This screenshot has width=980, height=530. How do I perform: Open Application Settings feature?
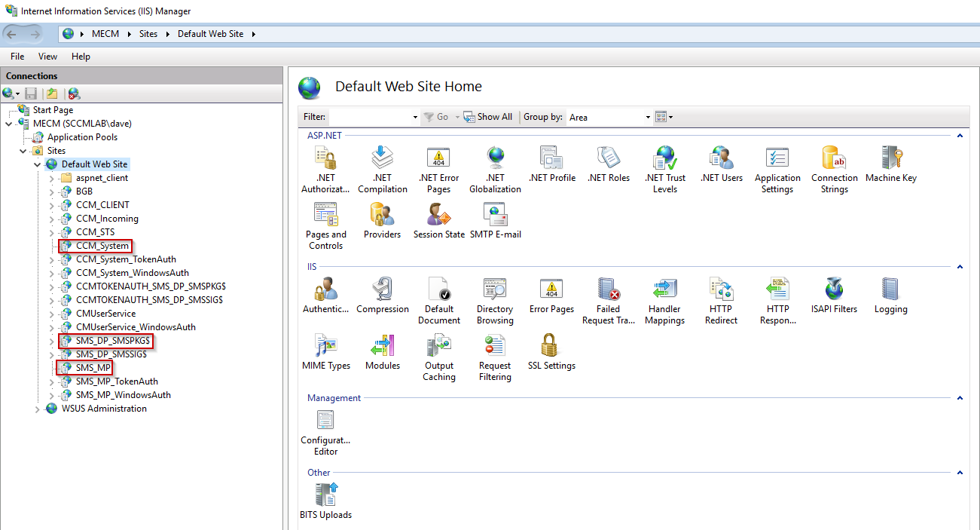click(777, 170)
